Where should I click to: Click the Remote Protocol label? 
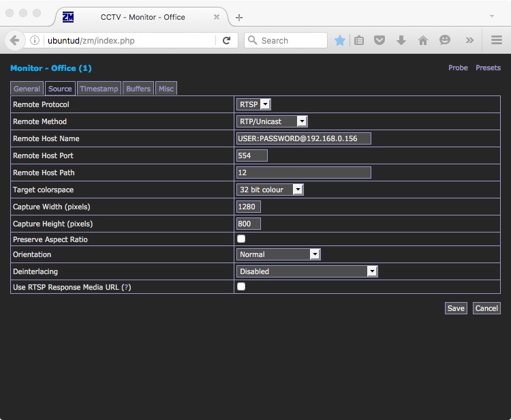tap(41, 104)
